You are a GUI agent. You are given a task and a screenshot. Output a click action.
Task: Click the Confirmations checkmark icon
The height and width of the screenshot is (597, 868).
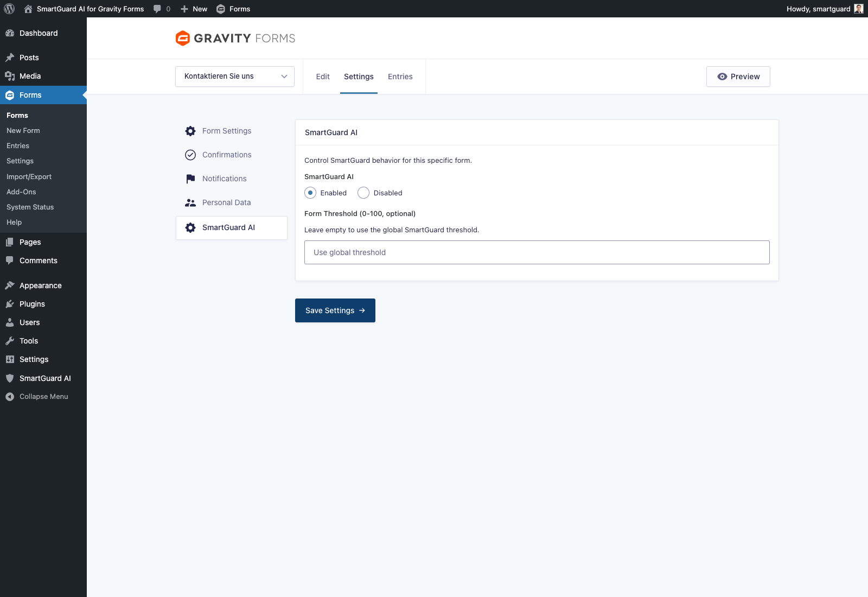[190, 155]
